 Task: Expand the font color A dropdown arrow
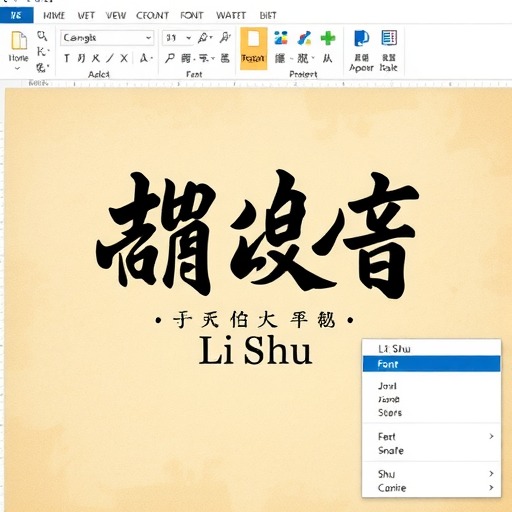click(x=152, y=59)
